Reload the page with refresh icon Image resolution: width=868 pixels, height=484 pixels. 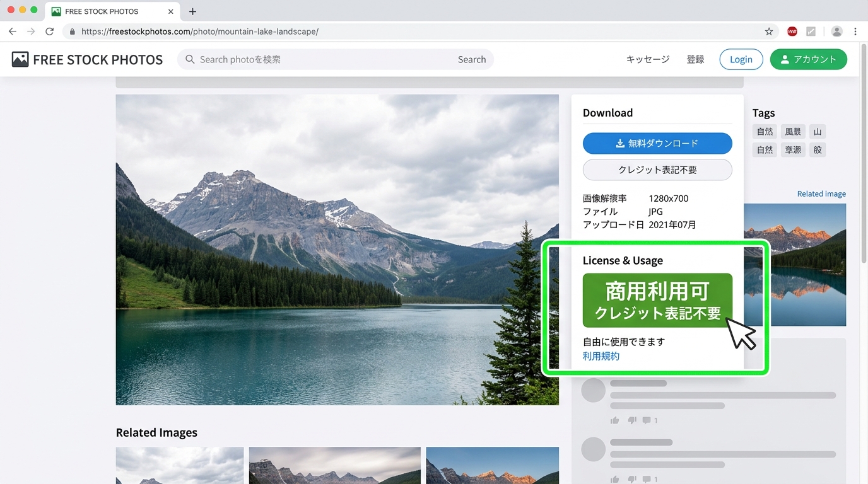coord(49,32)
